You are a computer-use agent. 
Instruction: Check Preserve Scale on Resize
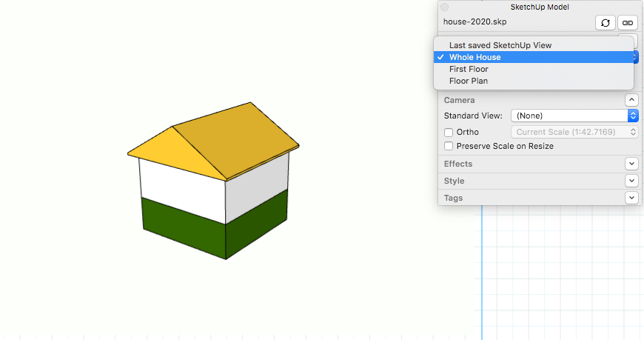click(x=449, y=146)
